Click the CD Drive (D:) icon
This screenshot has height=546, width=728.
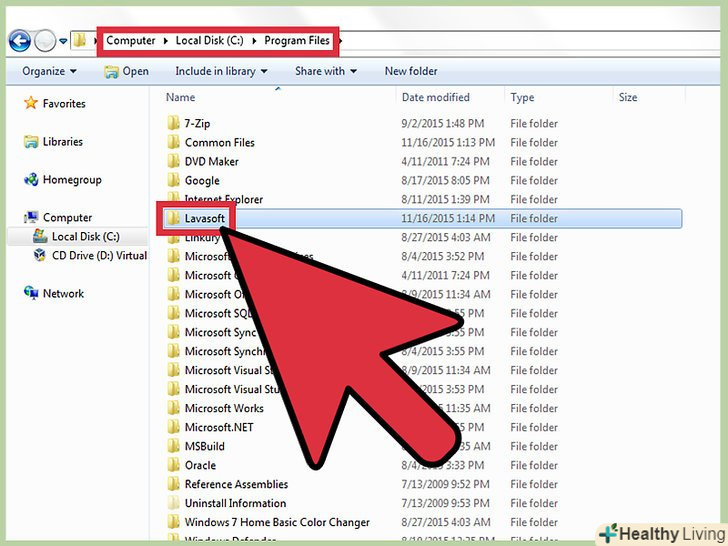pos(40,255)
